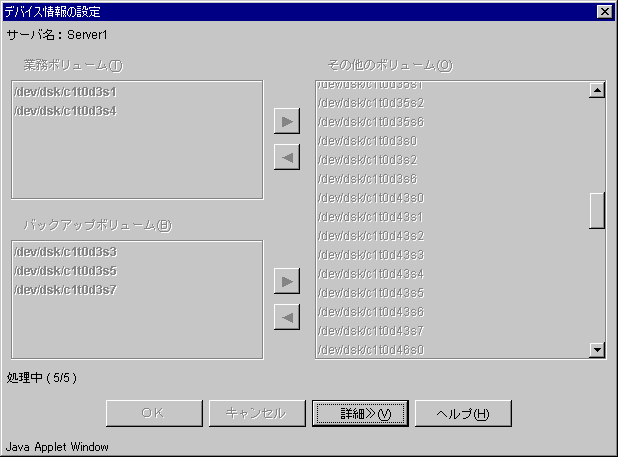Select /dev/dsk/c1t0d3s1 in 業務ボリューム list
This screenshot has height=457, width=618.
point(65,92)
